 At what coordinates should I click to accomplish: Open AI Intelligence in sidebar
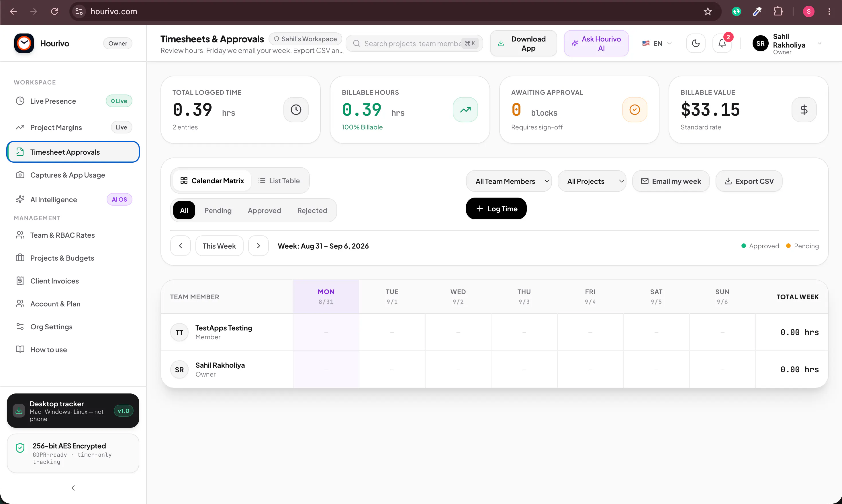[73, 199]
